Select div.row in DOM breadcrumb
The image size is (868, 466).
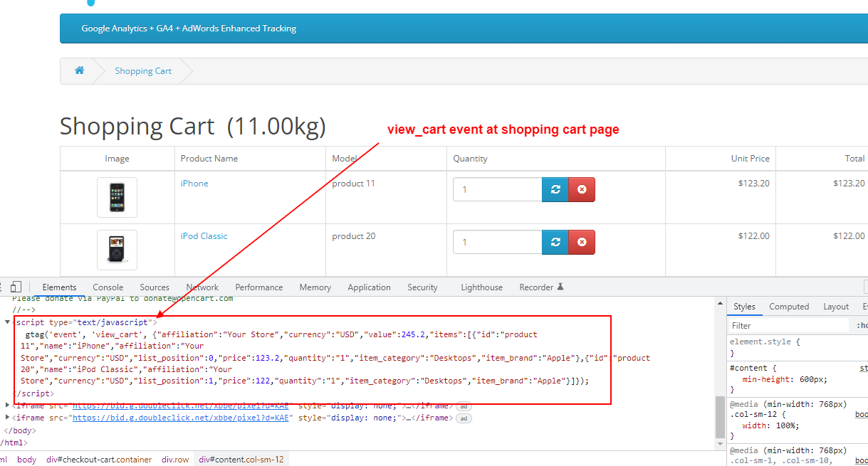175,460
